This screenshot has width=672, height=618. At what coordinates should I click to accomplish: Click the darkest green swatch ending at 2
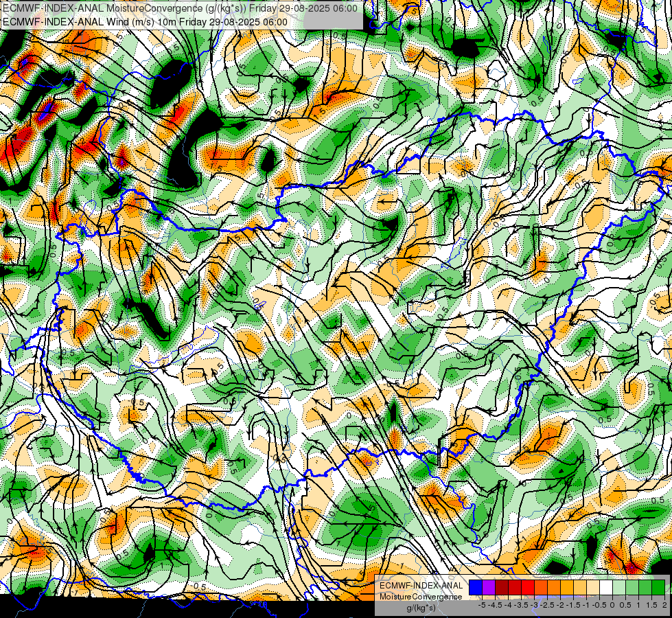[658, 587]
